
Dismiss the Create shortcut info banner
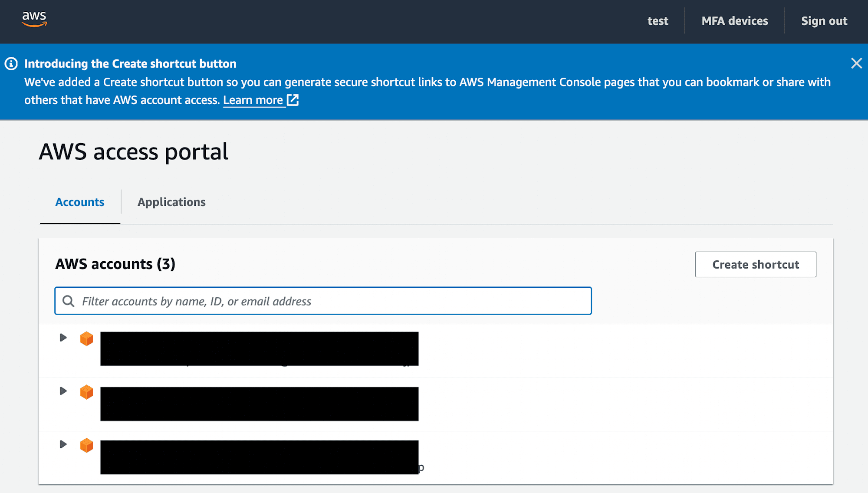856,63
